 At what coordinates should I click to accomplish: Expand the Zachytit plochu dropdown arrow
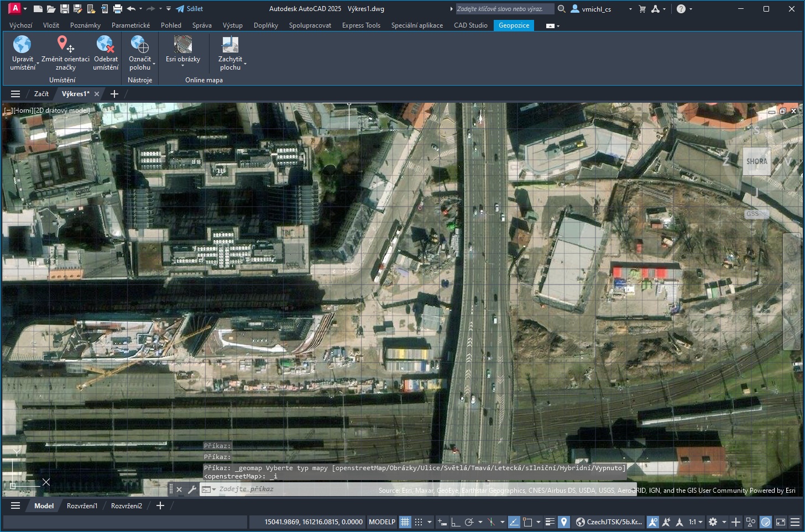point(245,64)
